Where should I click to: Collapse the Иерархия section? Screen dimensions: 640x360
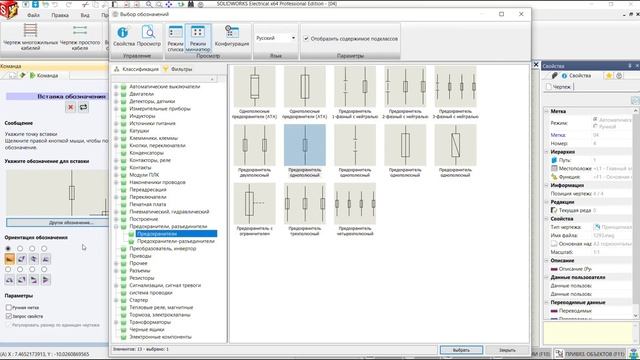point(547,151)
